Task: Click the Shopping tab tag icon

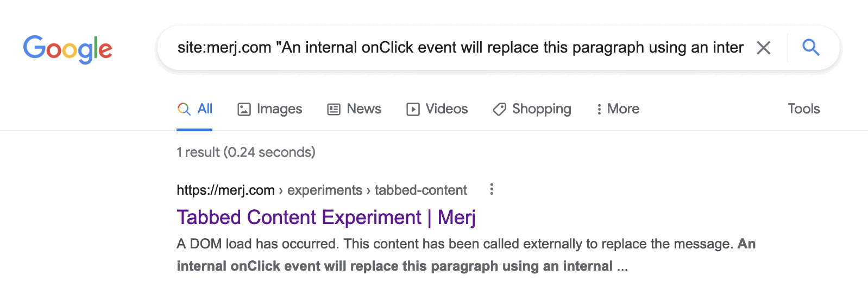Action: pos(499,110)
